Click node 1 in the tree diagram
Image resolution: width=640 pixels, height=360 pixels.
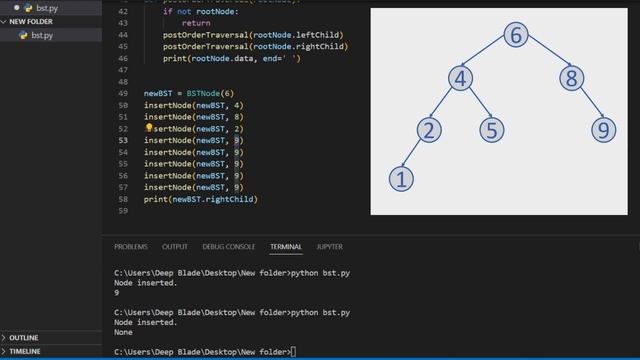coord(401,179)
